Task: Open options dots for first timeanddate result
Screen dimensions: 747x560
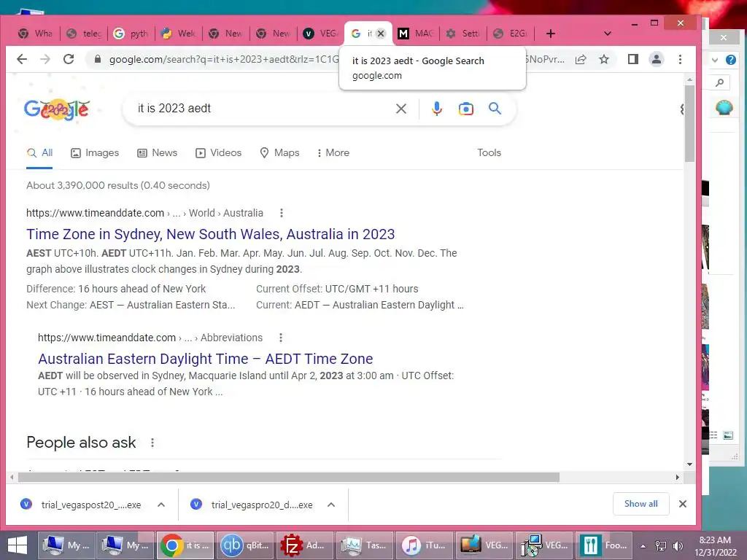Action: pos(282,213)
